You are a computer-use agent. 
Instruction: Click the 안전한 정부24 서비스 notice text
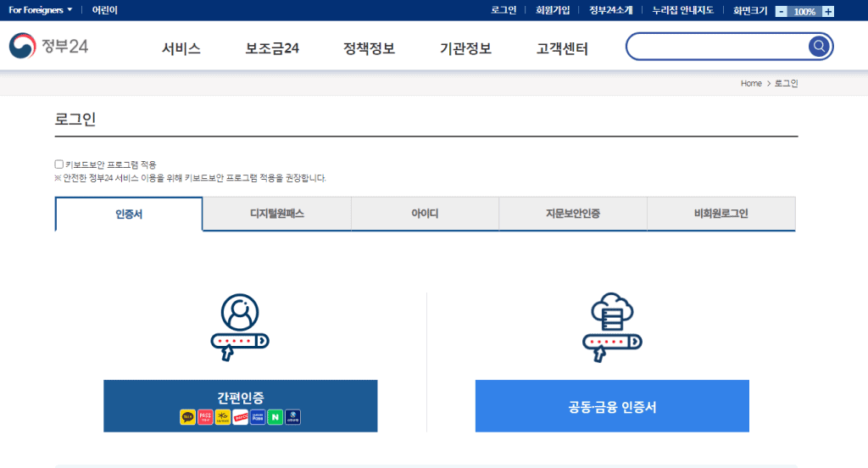coord(191,178)
